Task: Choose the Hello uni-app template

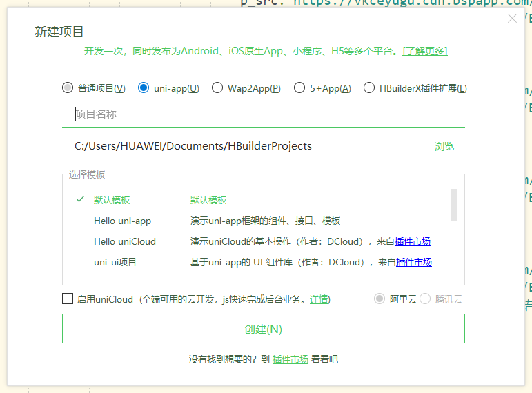Action: click(123, 221)
